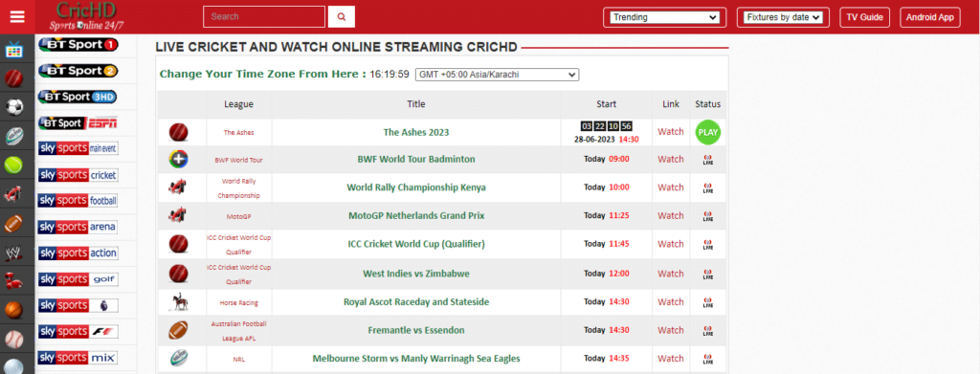Image resolution: width=980 pixels, height=374 pixels.
Task: Open Sky Sports Football channel
Action: pyautogui.click(x=78, y=201)
